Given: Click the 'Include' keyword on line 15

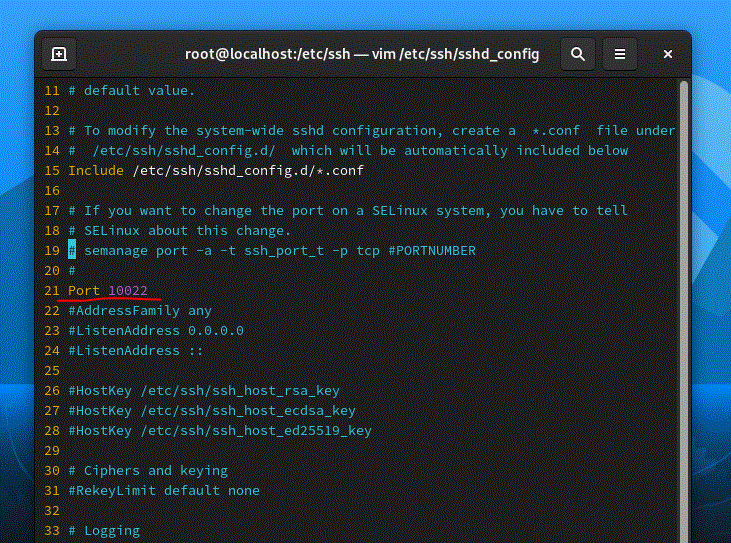Looking at the screenshot, I should (96, 171).
